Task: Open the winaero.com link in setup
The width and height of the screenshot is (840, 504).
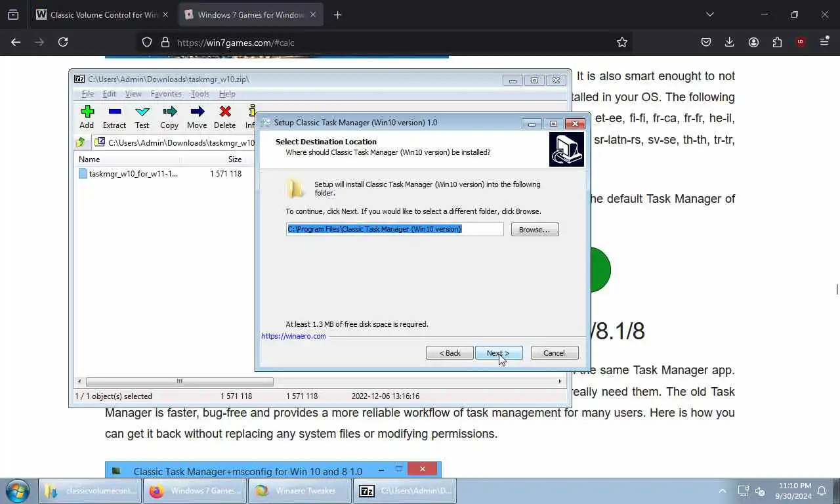Action: coord(293,336)
